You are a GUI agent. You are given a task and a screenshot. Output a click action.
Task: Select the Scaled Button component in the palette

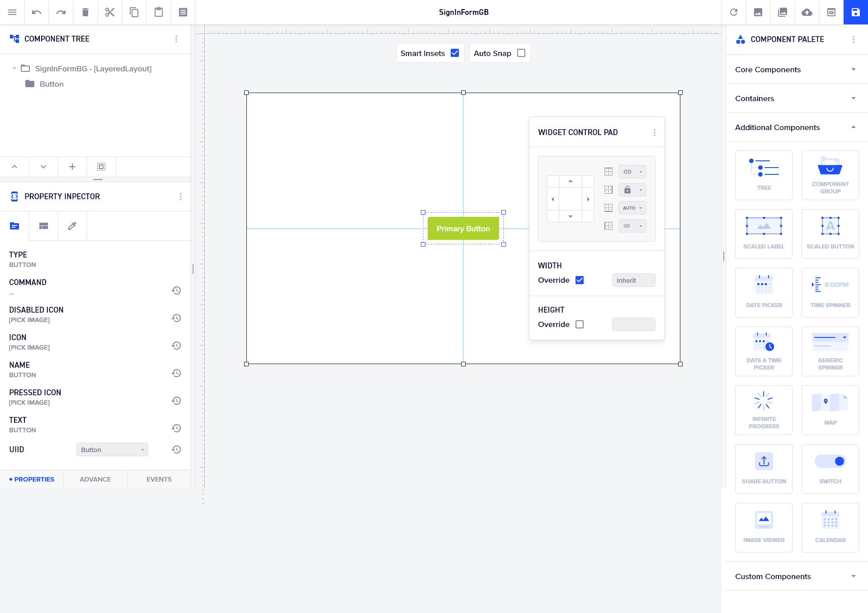[830, 234]
